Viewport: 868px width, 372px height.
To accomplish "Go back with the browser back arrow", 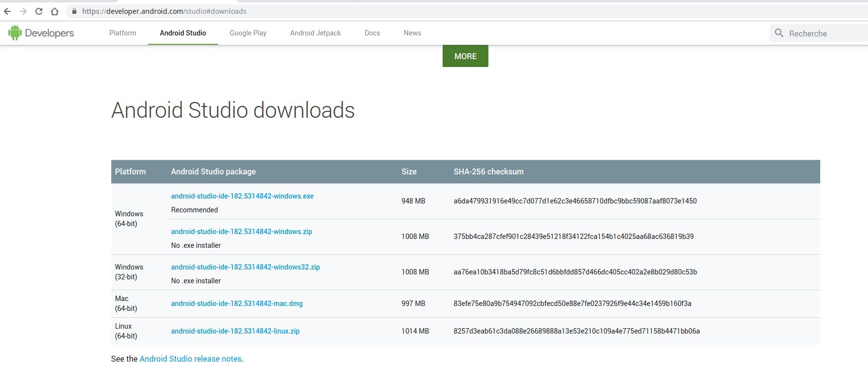I will (x=7, y=11).
